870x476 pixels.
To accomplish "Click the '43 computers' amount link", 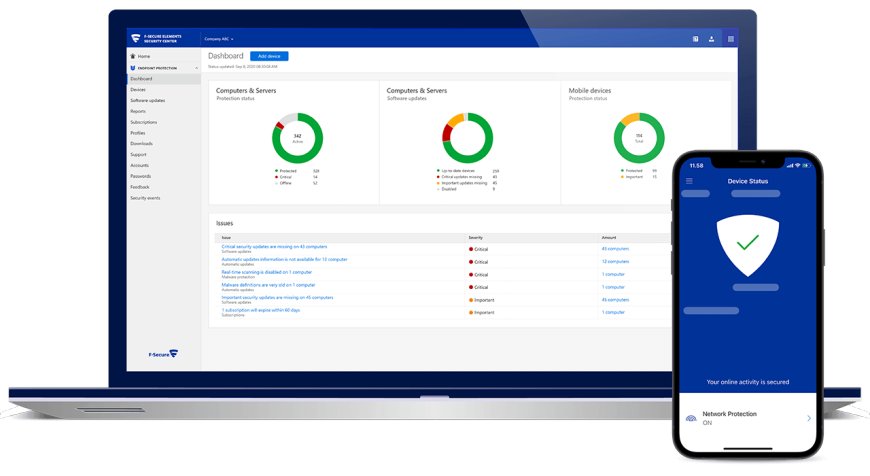I will pyautogui.click(x=615, y=249).
